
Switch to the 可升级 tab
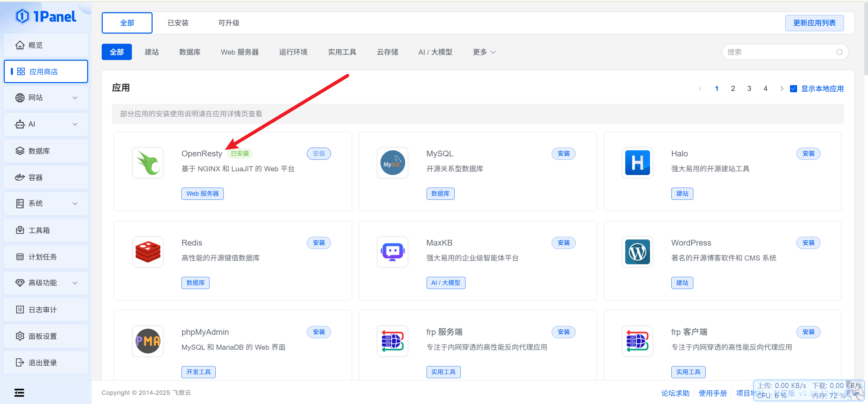229,23
